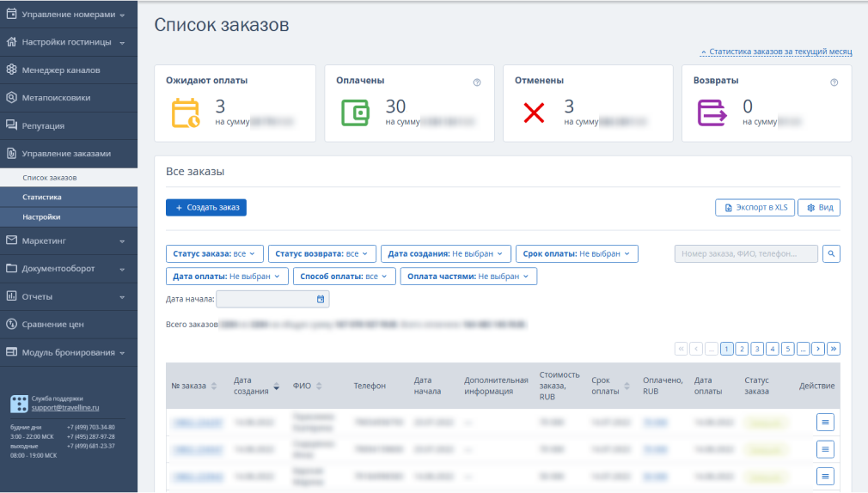Expand Статус заказа filter dropdown
Image resolution: width=868 pixels, height=493 pixels.
[214, 253]
